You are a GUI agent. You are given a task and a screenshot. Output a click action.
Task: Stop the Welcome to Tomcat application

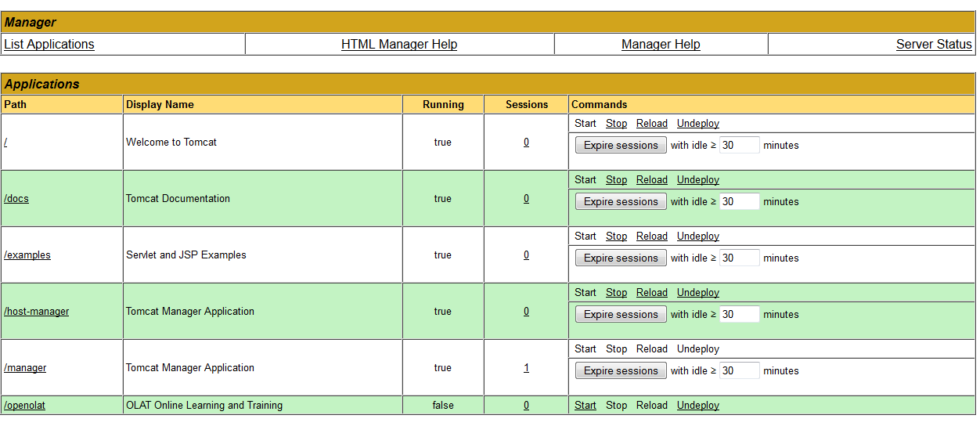coord(617,124)
